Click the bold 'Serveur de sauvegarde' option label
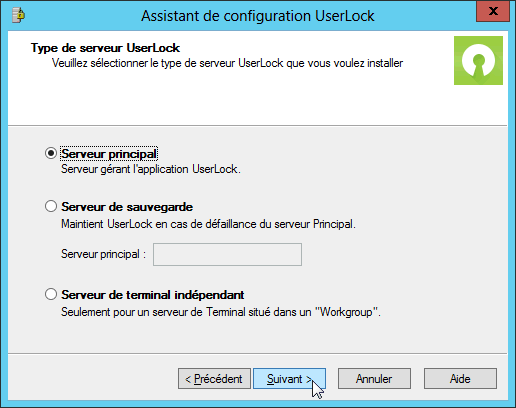Viewport: 516px width, 408px height. pos(127,207)
